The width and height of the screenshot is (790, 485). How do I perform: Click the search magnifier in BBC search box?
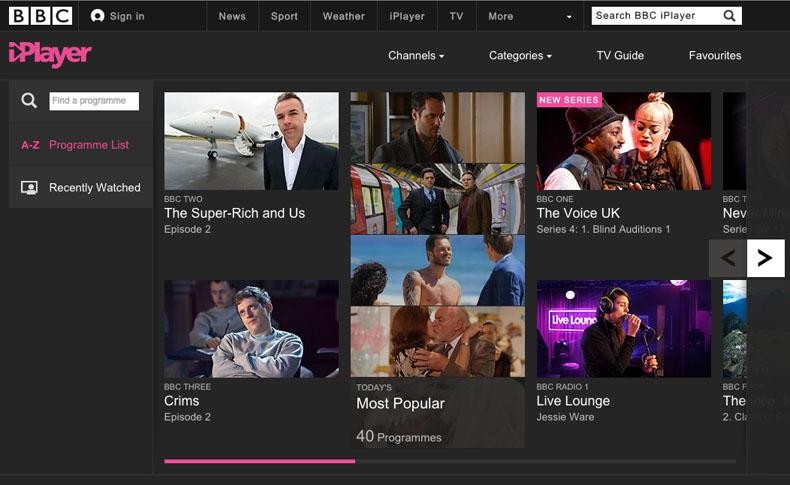point(729,16)
